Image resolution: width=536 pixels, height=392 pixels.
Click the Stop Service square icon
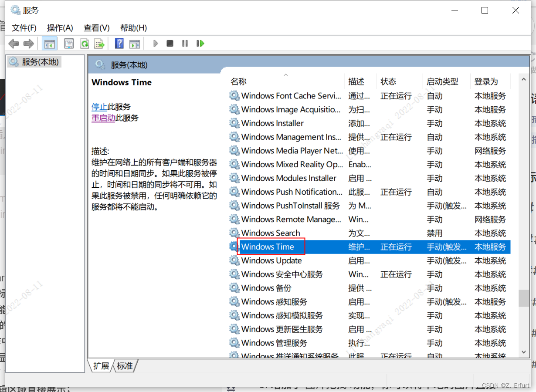click(170, 44)
